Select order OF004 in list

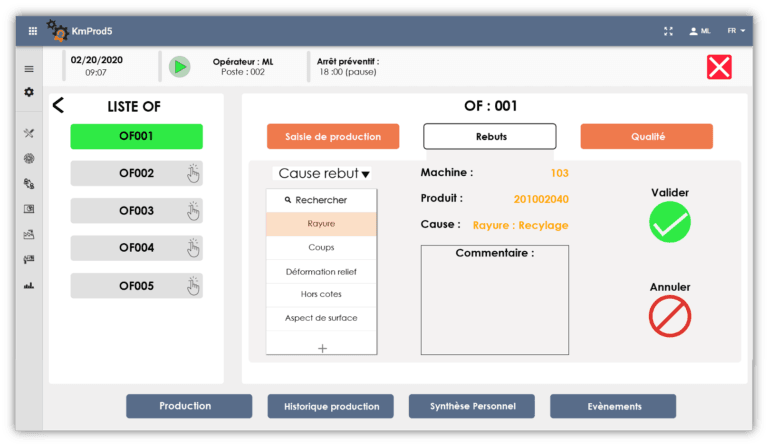coord(137,248)
